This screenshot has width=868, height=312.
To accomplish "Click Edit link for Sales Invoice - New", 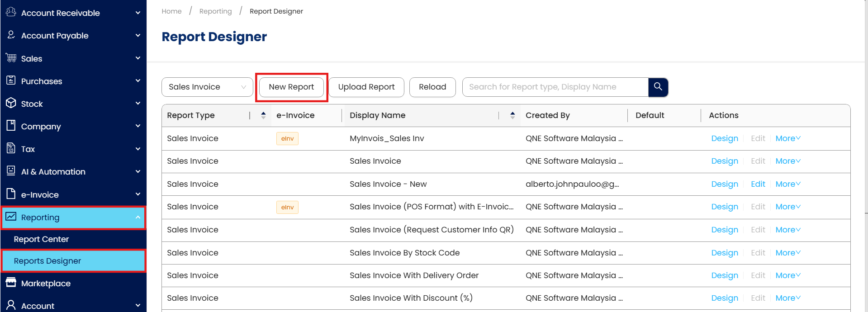I will click(758, 184).
